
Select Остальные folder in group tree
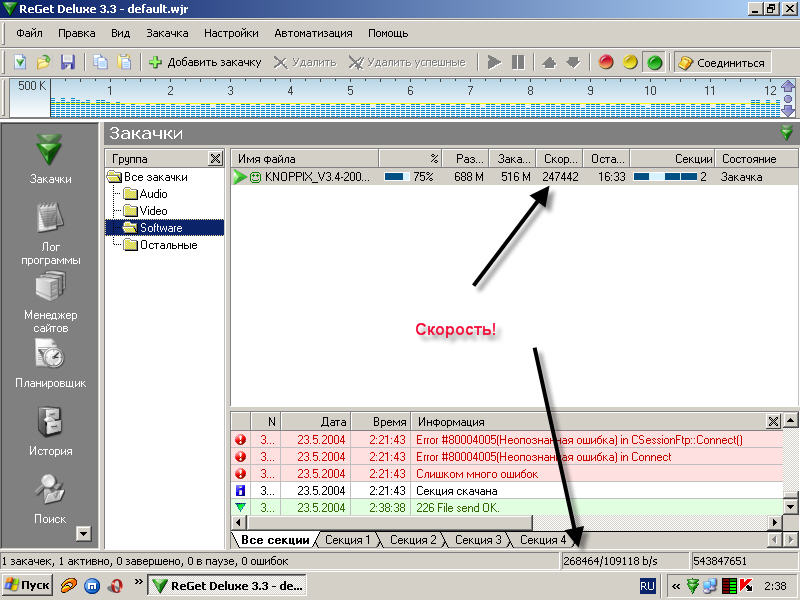tap(161, 245)
